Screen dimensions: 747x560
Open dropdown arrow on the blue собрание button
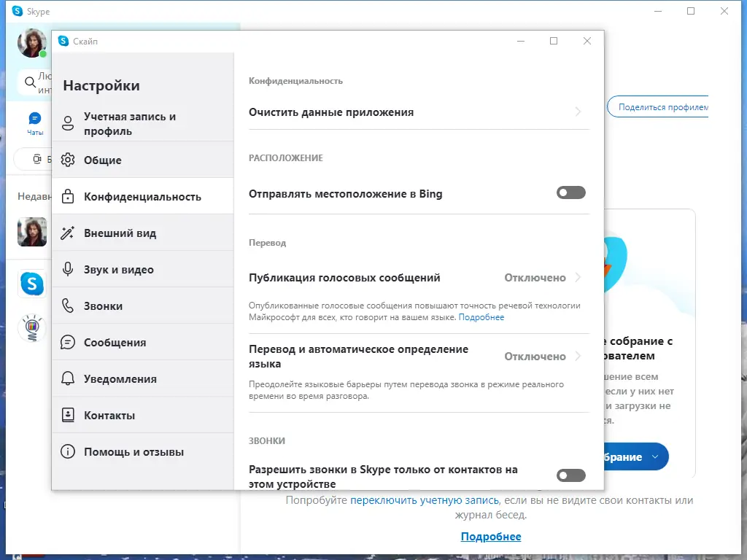pyautogui.click(x=655, y=456)
